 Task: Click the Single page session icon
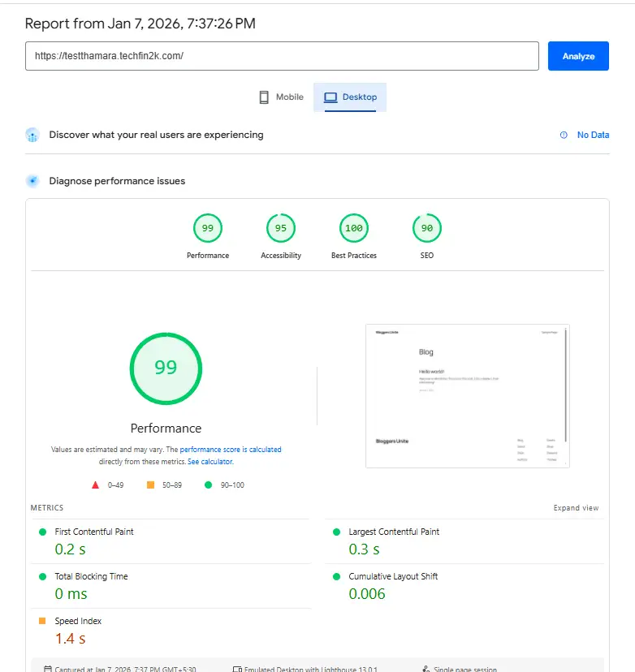(425, 669)
